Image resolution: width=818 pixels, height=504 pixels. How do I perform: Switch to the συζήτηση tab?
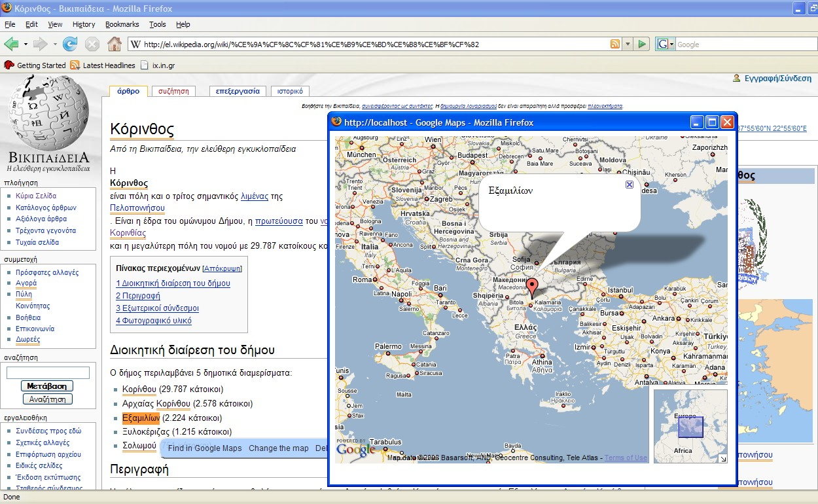click(173, 91)
